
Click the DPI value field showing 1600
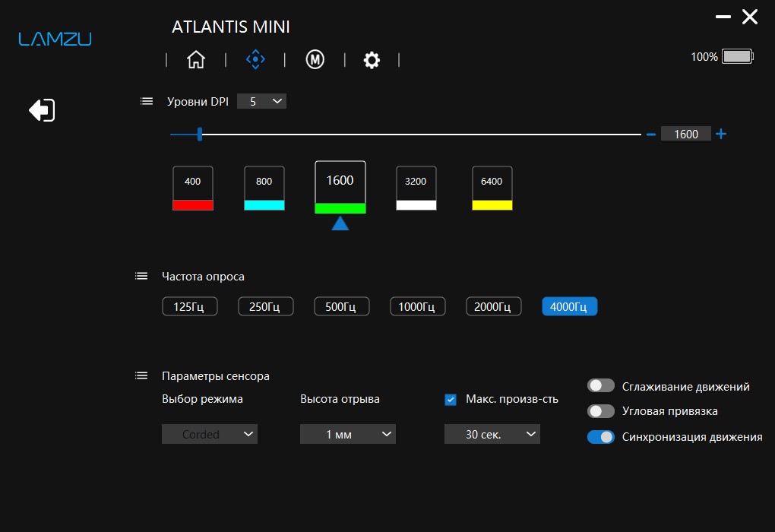tap(686, 134)
